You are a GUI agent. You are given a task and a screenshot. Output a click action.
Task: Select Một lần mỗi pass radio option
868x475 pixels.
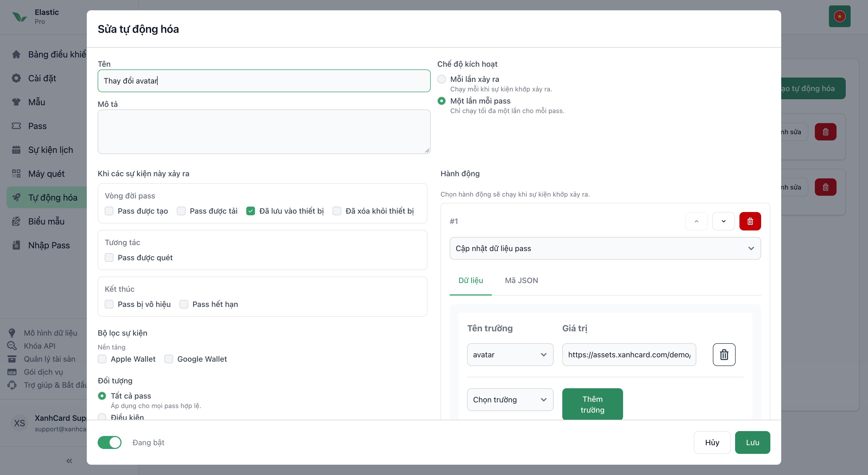click(x=441, y=101)
